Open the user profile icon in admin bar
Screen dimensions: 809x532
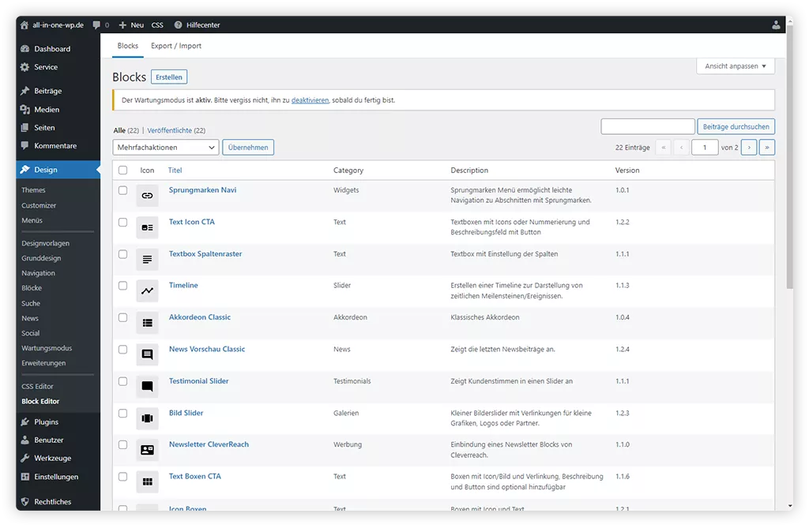(x=776, y=25)
